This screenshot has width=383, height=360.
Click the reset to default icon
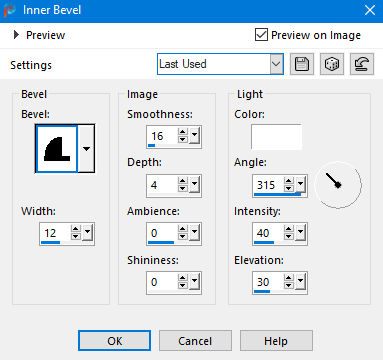click(362, 64)
